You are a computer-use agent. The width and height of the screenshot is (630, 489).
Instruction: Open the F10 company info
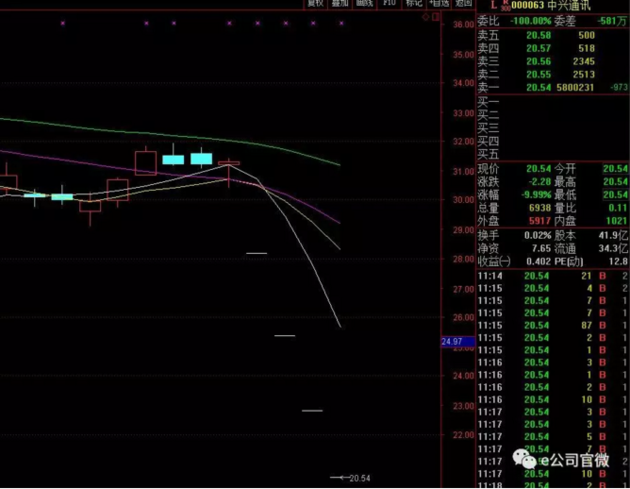tap(389, 4)
